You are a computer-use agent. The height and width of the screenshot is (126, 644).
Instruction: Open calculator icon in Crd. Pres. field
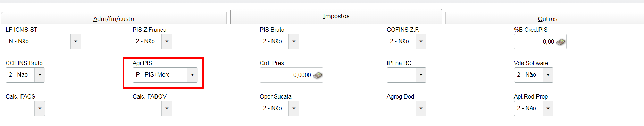(x=317, y=75)
